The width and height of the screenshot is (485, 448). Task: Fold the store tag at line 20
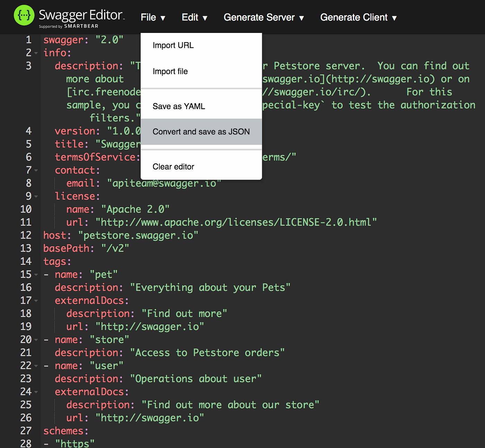[36, 340]
